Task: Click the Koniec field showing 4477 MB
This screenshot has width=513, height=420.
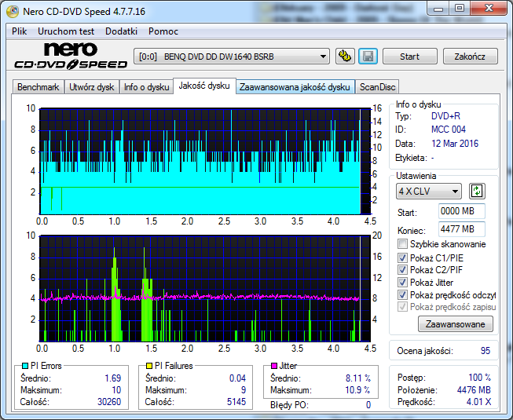Action: coord(462,229)
